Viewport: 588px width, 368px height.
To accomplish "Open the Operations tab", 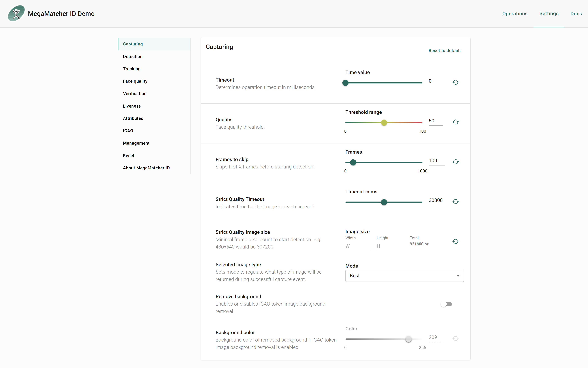I will tap(515, 14).
